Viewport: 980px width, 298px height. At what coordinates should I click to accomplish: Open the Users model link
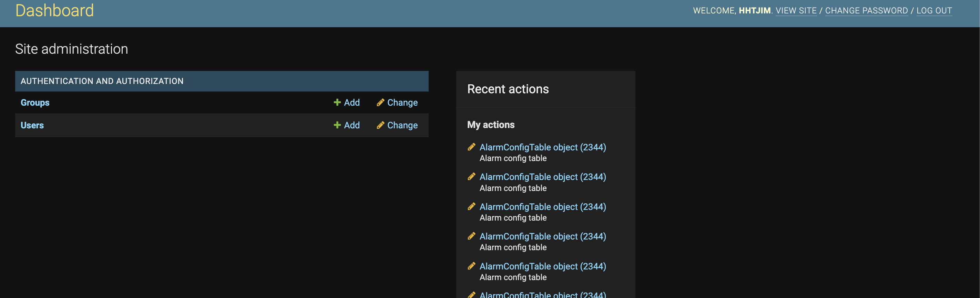click(32, 126)
